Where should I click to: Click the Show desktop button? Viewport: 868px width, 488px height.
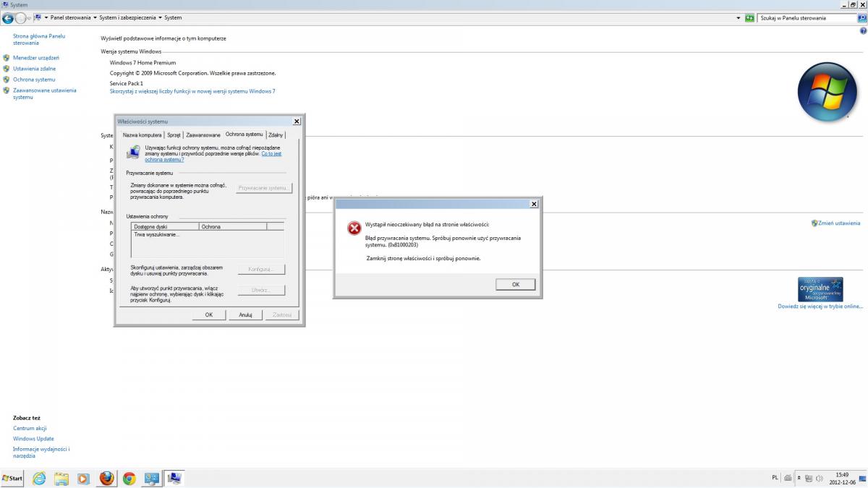863,478
